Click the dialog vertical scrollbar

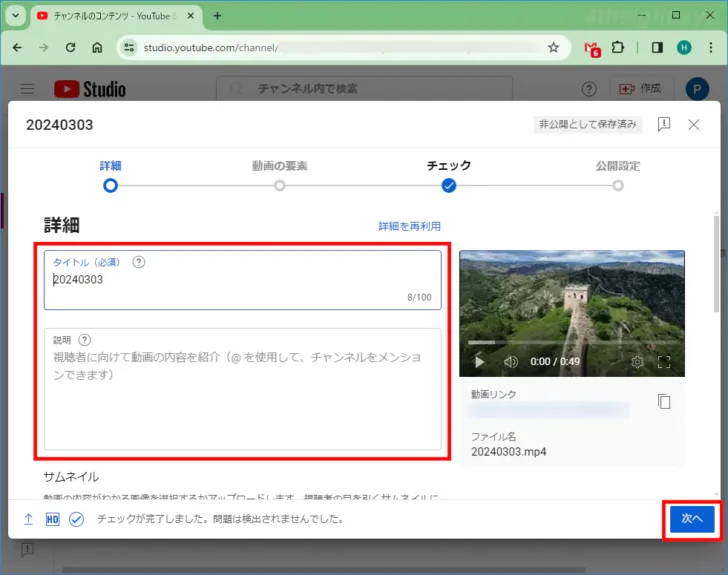716,262
